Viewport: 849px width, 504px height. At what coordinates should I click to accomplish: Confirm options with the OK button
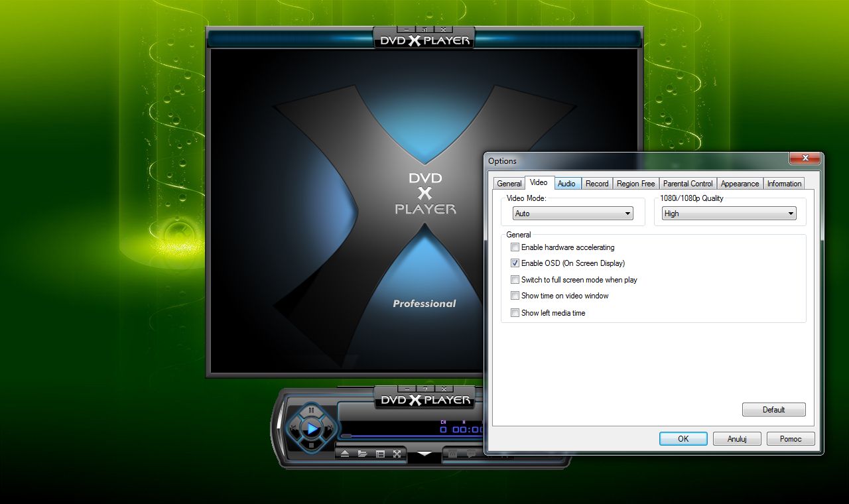coord(683,439)
